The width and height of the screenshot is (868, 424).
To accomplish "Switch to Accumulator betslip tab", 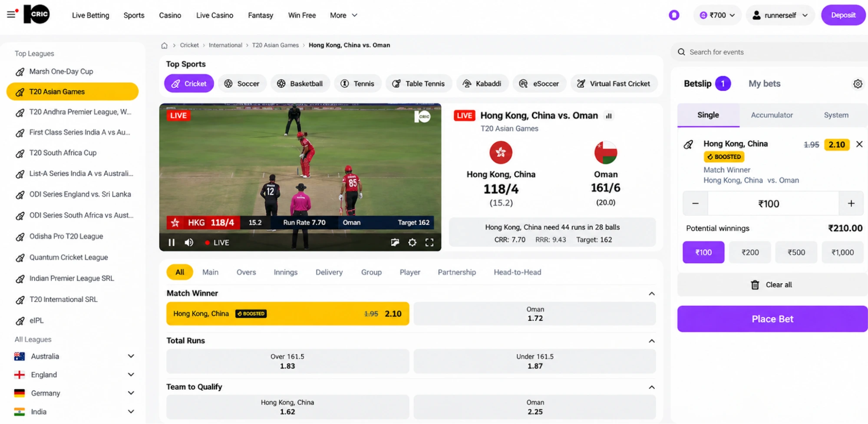I will [x=772, y=115].
